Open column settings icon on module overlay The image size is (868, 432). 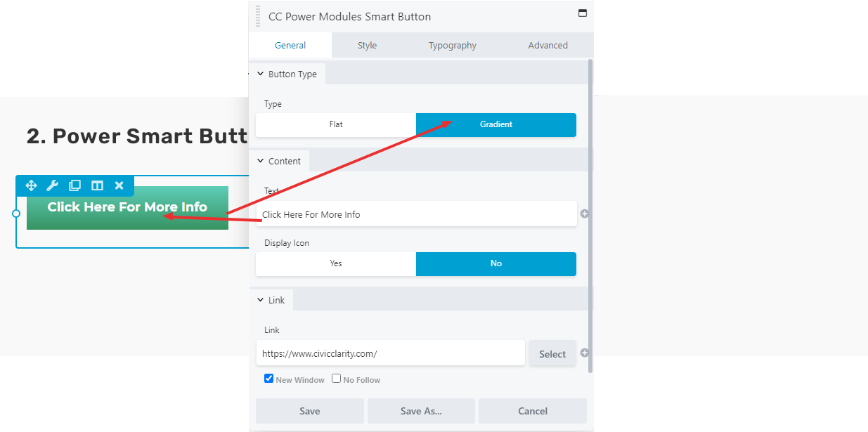(x=98, y=185)
